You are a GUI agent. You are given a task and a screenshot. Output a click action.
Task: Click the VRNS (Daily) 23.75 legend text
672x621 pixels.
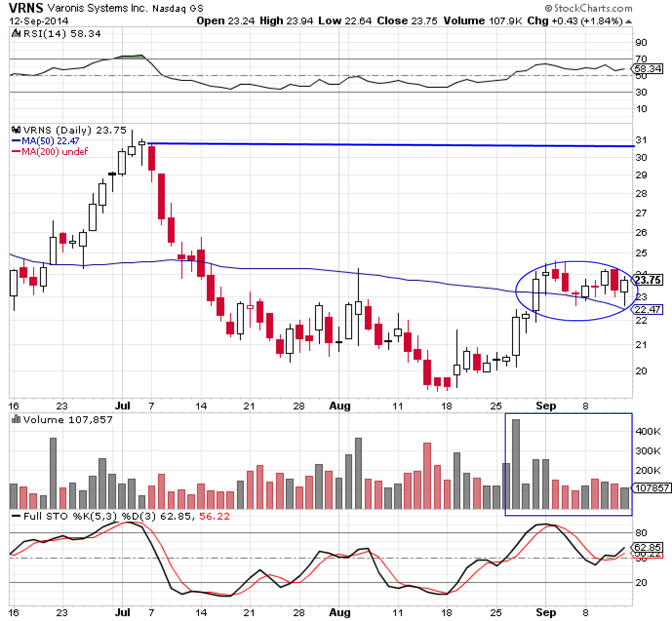(x=74, y=130)
